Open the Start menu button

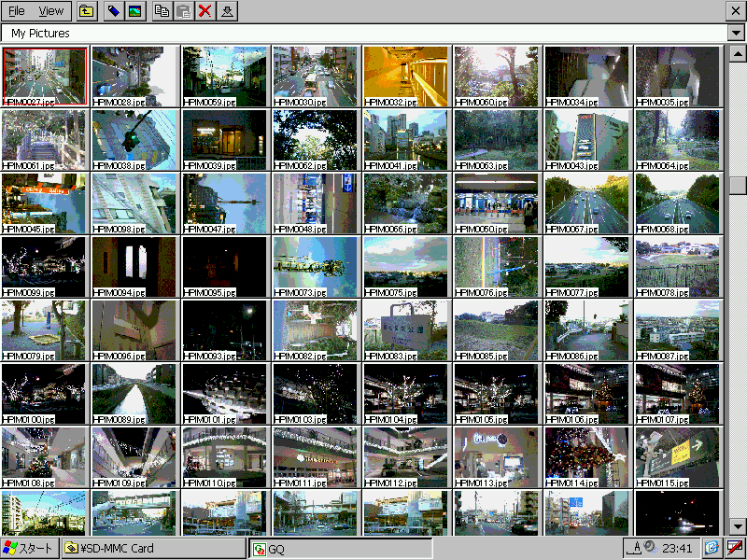pos(30,548)
